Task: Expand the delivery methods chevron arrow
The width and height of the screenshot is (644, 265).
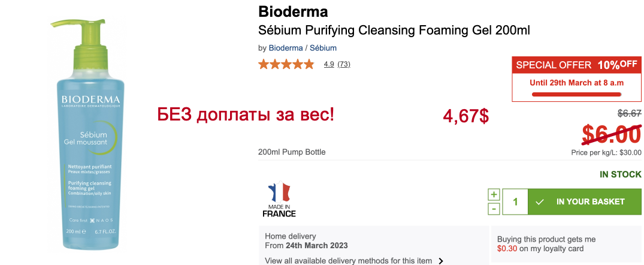Action: pyautogui.click(x=441, y=261)
